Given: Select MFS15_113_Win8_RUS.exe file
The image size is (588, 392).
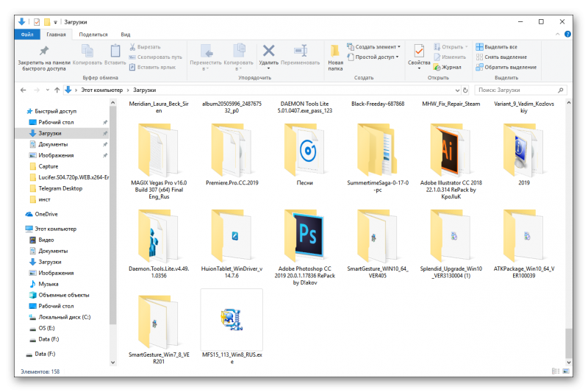Looking at the screenshot, I should [232, 327].
